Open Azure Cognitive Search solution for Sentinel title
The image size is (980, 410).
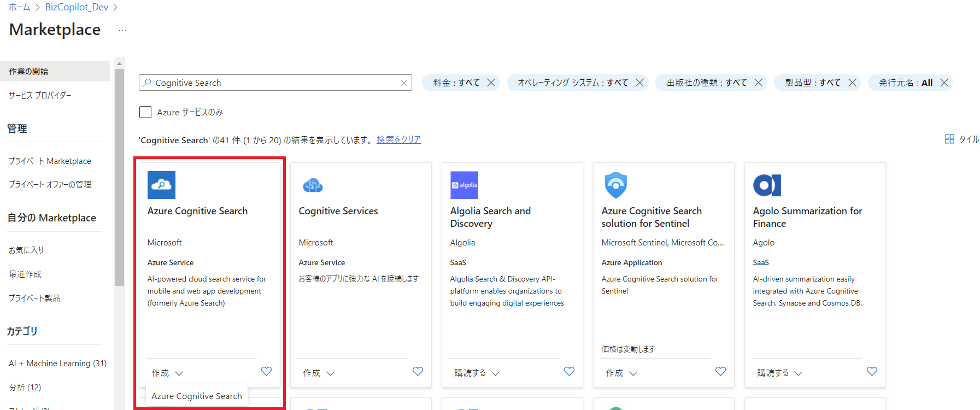[x=652, y=217]
